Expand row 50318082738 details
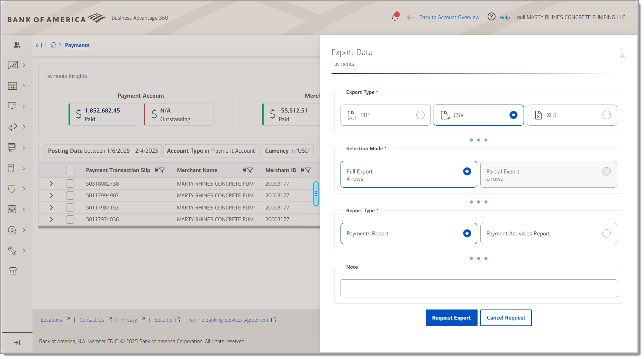 (51, 183)
